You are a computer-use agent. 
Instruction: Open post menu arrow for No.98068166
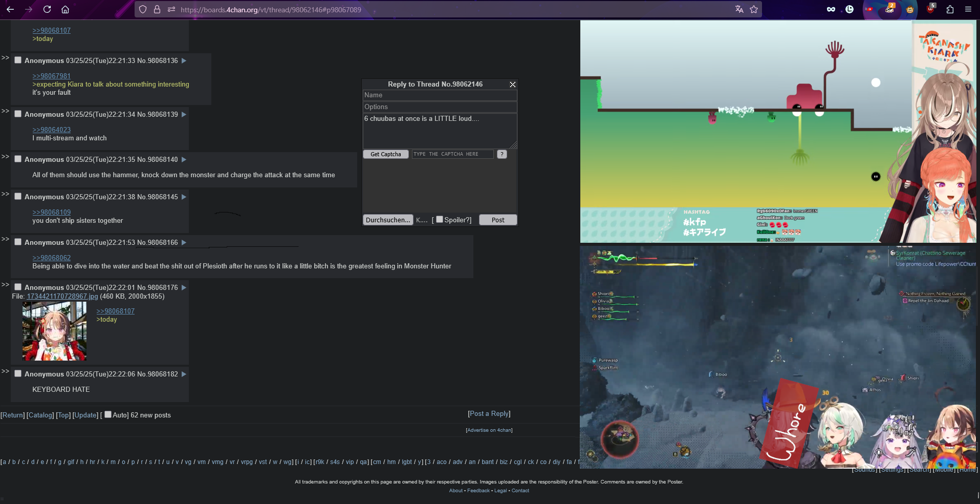click(x=184, y=242)
